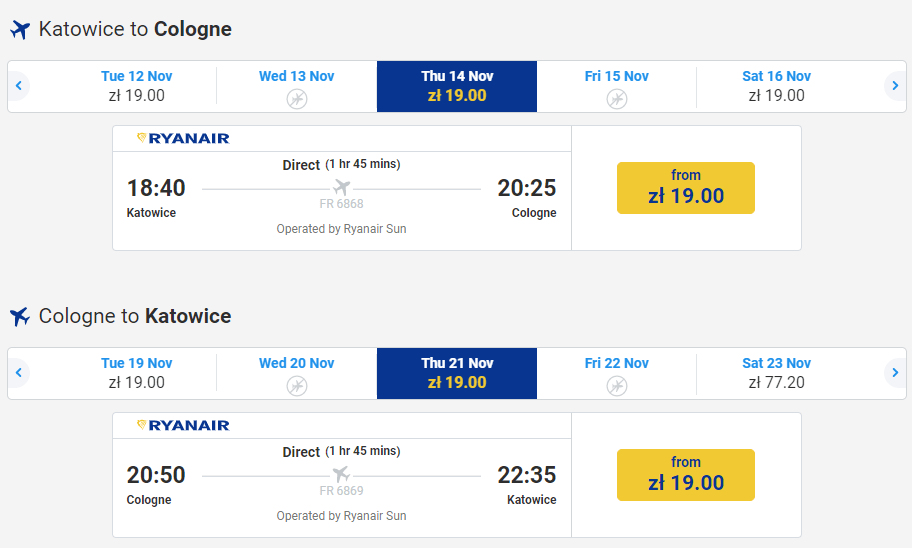Choose the Sat 23 Nov return date at zł 77.20
The height and width of the screenshot is (548, 912).
[777, 374]
